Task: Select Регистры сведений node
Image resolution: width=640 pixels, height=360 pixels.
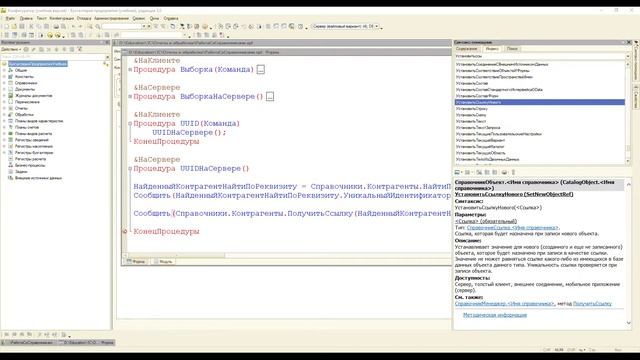Action: [x=33, y=140]
